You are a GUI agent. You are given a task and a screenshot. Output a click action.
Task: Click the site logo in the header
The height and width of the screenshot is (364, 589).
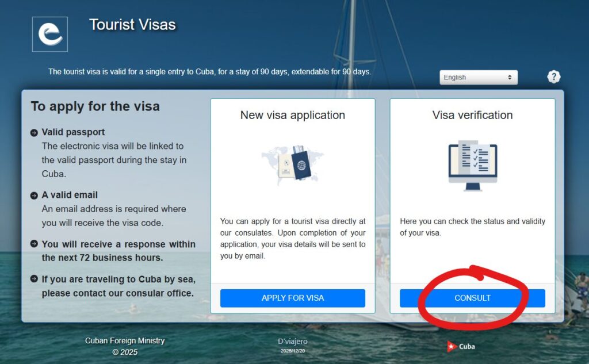click(x=50, y=34)
